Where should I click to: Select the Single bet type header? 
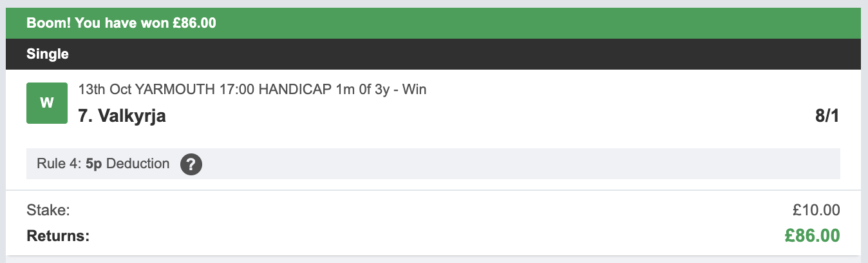coord(48,55)
